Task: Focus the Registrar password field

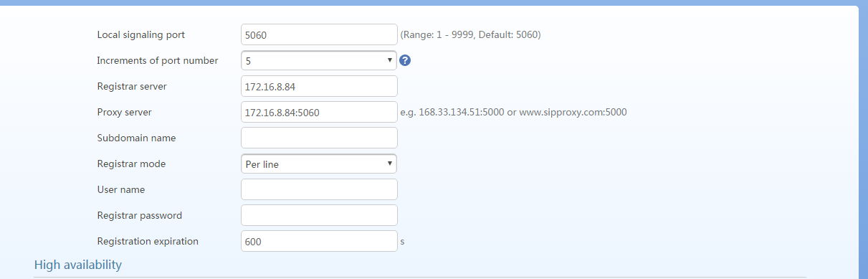Action: click(319, 215)
